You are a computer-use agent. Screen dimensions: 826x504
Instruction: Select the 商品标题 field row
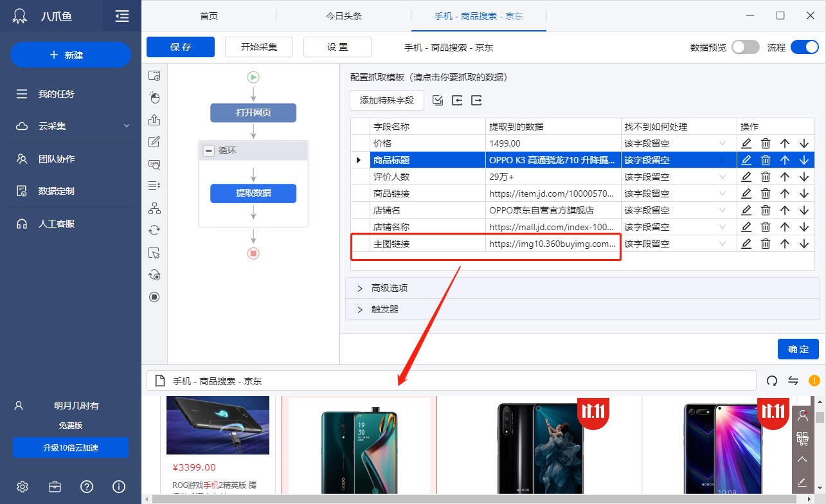[582, 160]
